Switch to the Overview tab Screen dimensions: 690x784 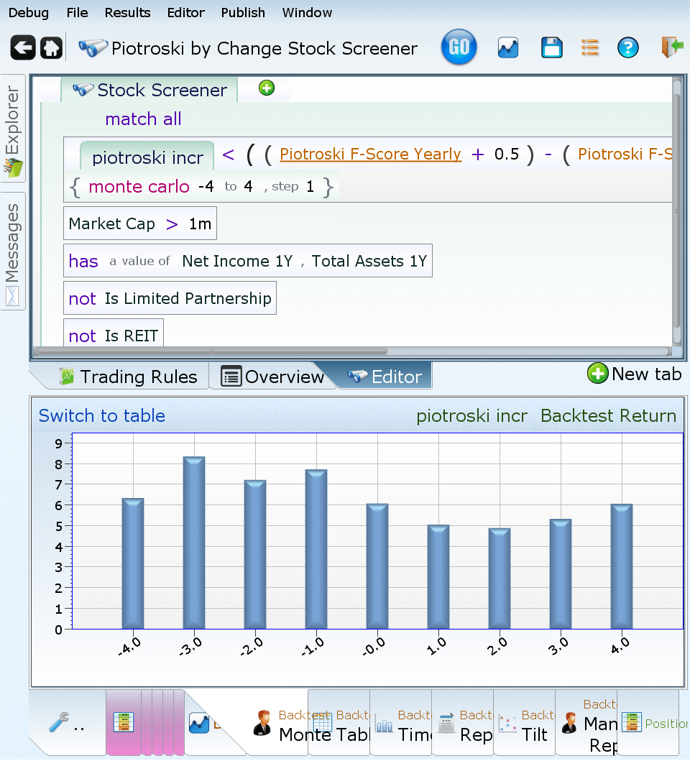click(272, 377)
